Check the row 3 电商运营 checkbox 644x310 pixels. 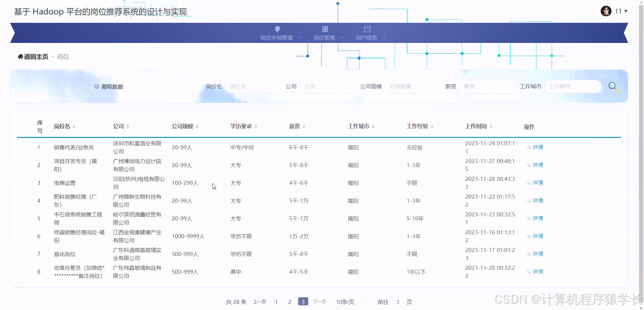point(23,183)
